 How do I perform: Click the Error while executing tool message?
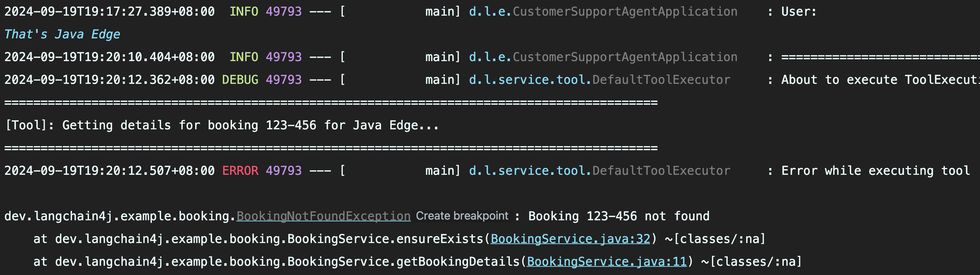pyautogui.click(x=875, y=171)
